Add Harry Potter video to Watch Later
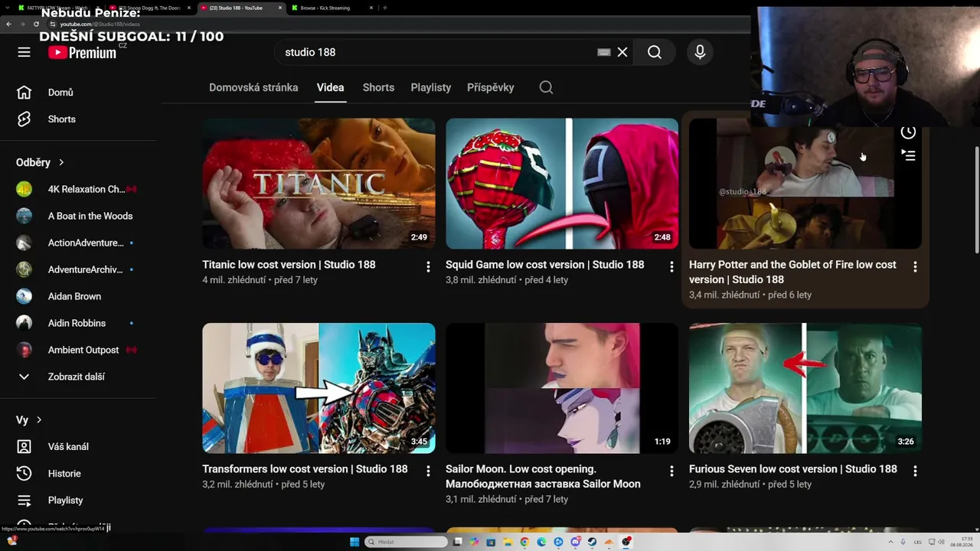 click(x=908, y=133)
